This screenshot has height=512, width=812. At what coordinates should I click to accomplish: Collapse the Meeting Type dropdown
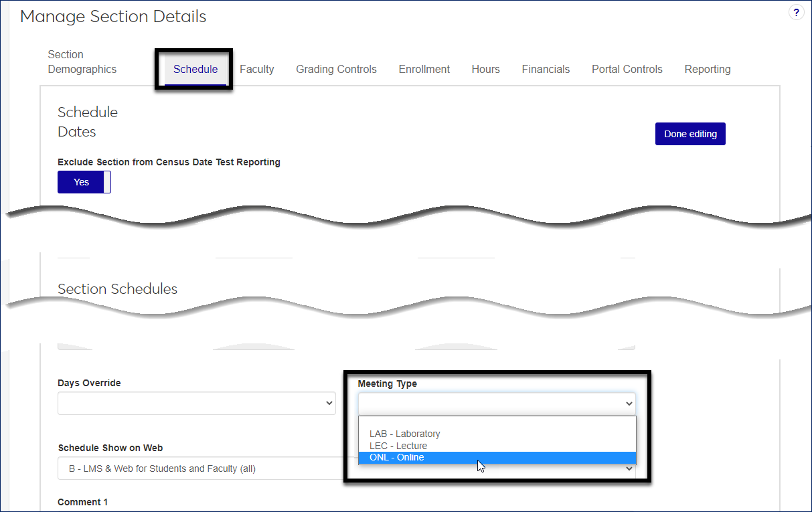pyautogui.click(x=496, y=404)
